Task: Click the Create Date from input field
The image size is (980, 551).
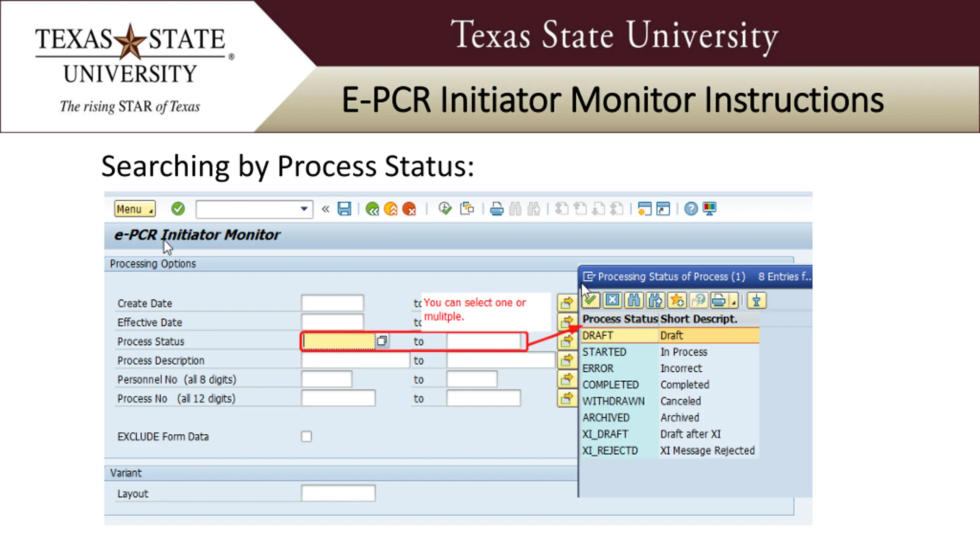Action: pyautogui.click(x=332, y=303)
